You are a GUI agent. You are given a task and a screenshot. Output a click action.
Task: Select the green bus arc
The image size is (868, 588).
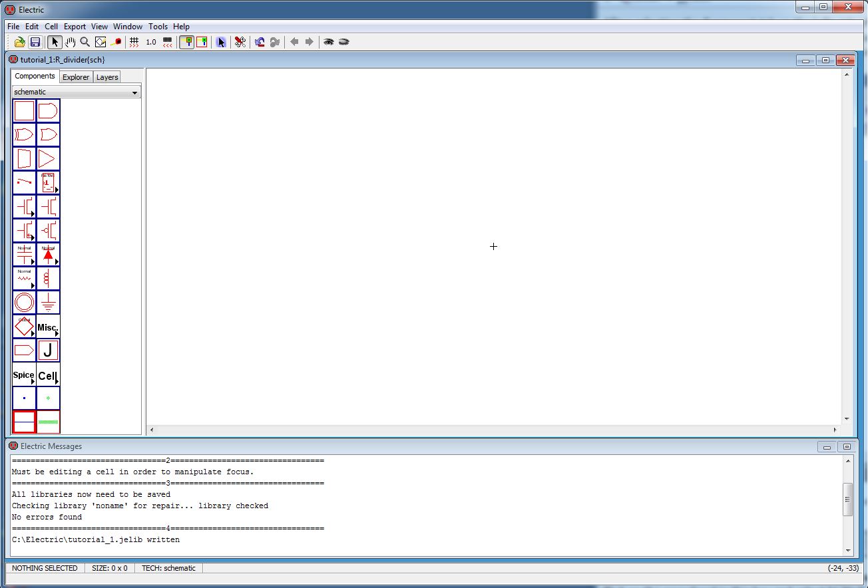point(48,422)
